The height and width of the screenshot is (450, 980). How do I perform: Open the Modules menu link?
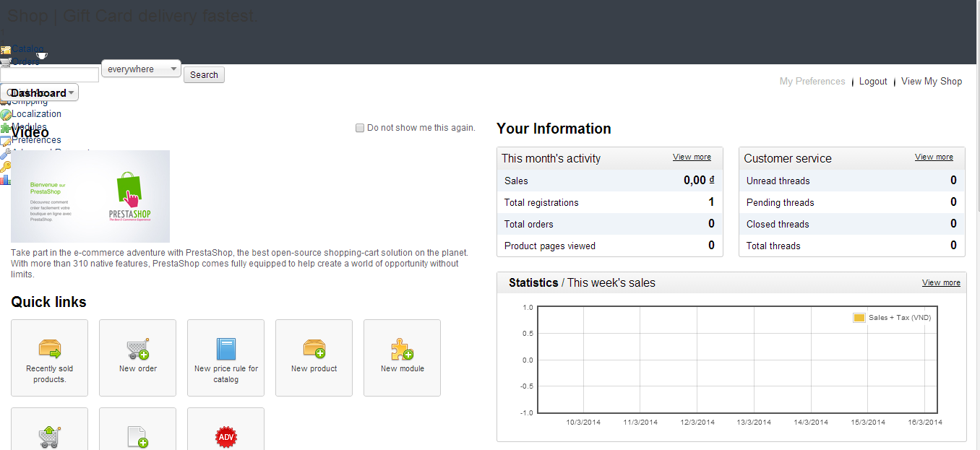[x=29, y=126]
